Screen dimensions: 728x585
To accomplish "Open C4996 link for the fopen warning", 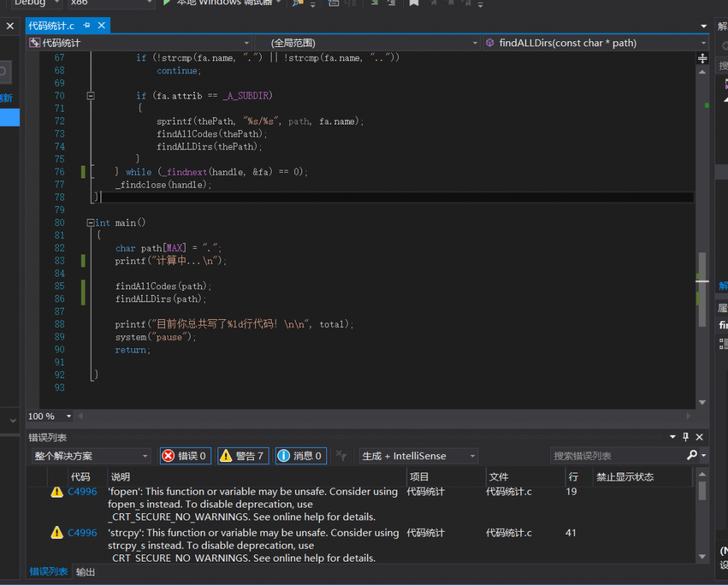I will point(82,492).
